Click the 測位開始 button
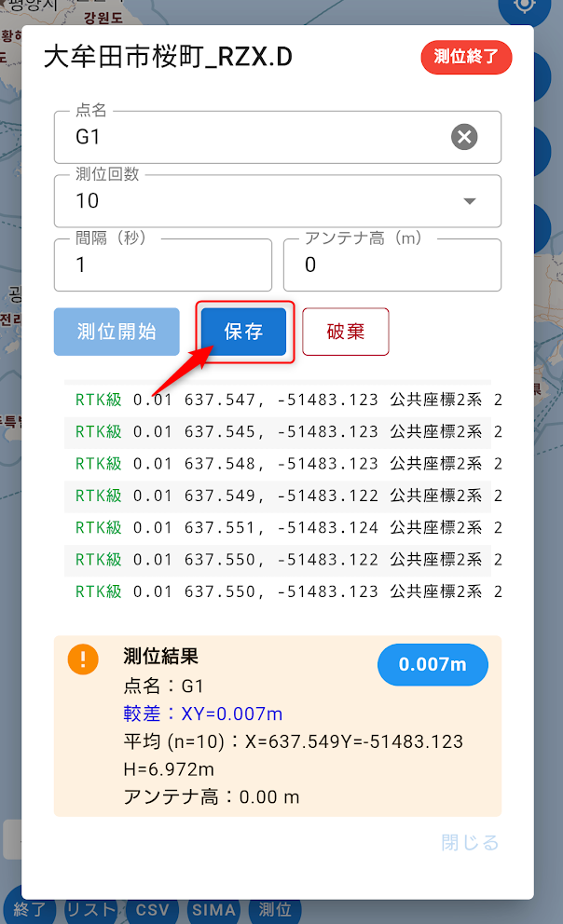Image resolution: width=563 pixels, height=924 pixels. pyautogui.click(x=117, y=333)
